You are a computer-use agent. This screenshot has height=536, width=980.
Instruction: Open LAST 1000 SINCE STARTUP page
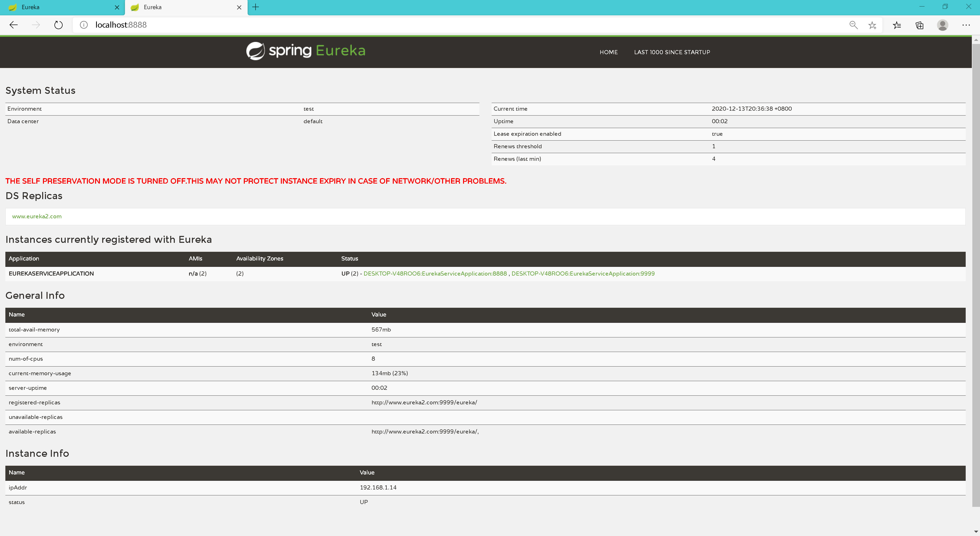coord(672,52)
